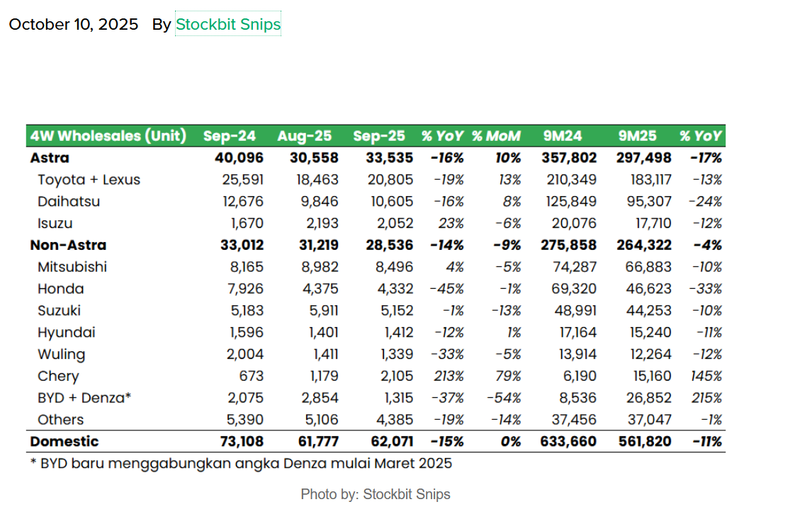This screenshot has height=514, width=812.
Task: Click the Hyundai row label
Action: coord(67,332)
